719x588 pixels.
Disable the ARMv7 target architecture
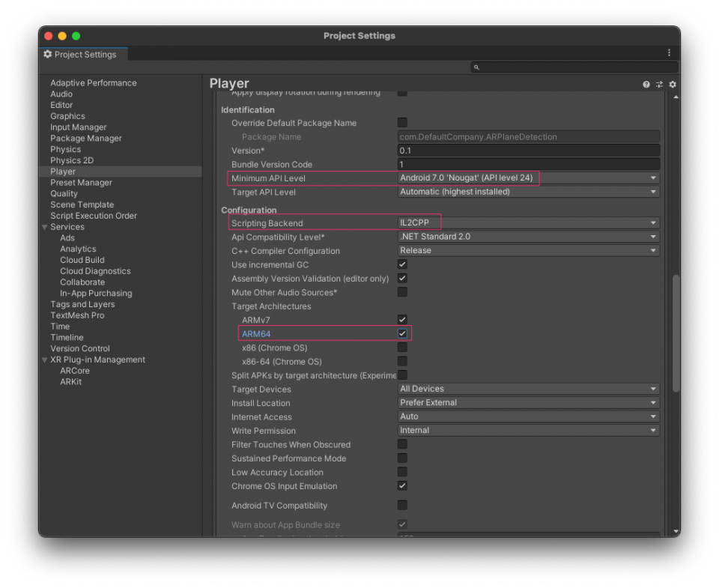pyautogui.click(x=402, y=320)
